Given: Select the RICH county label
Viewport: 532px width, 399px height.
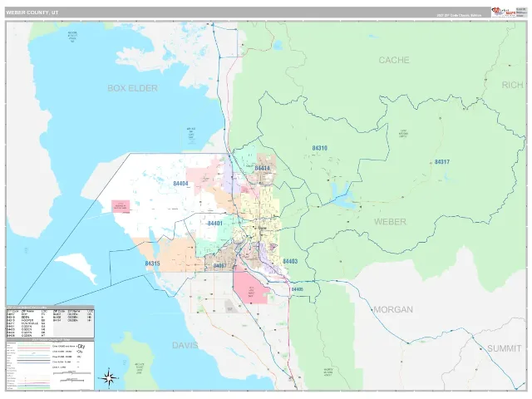Looking at the screenshot, I should [x=512, y=85].
